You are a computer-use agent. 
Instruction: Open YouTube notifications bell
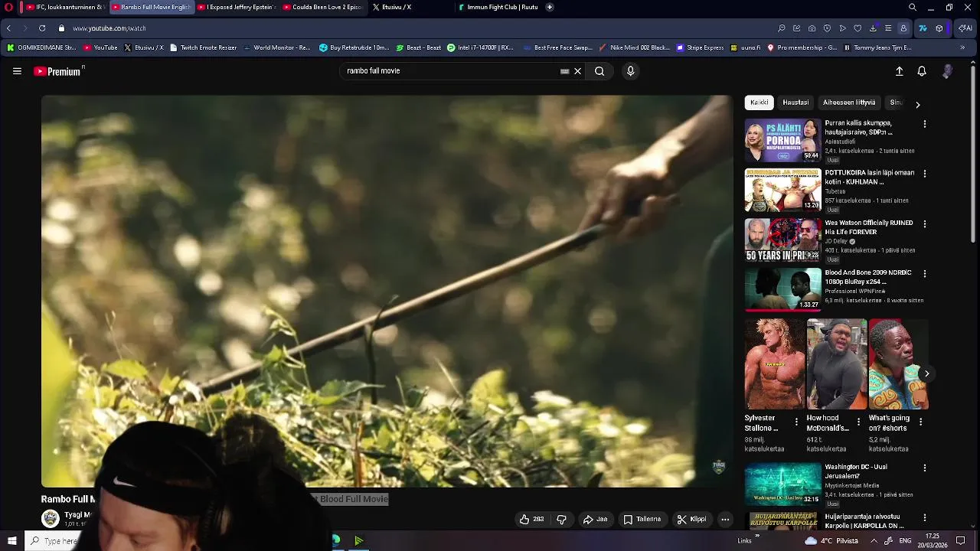922,71
